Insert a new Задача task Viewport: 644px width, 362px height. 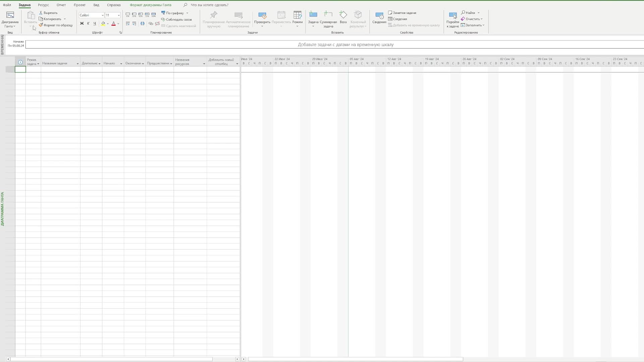[313, 19]
